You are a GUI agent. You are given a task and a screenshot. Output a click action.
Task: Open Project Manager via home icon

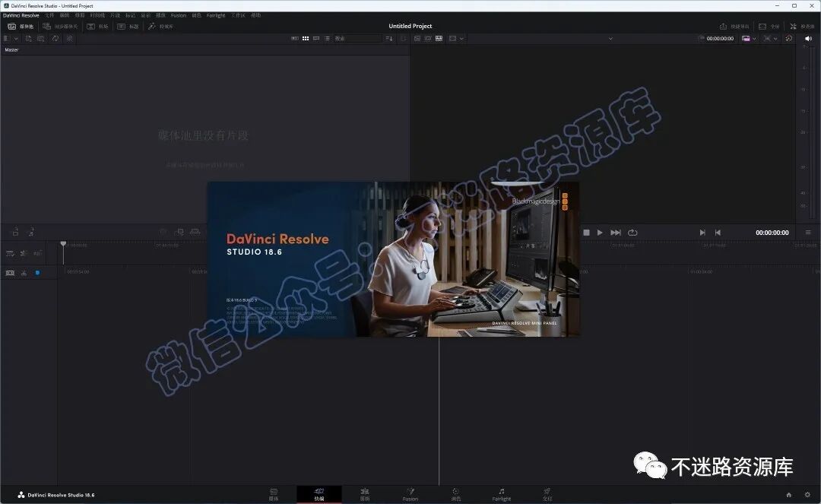point(789,495)
